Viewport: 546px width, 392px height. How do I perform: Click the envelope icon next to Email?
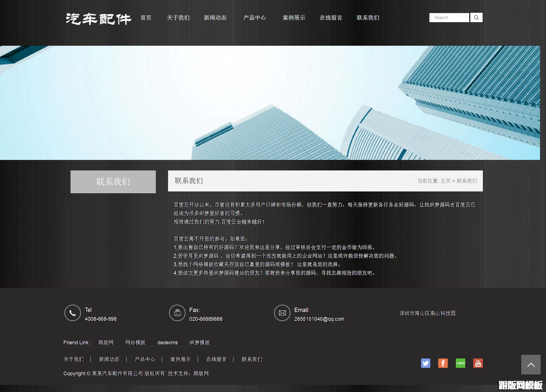pos(282,313)
